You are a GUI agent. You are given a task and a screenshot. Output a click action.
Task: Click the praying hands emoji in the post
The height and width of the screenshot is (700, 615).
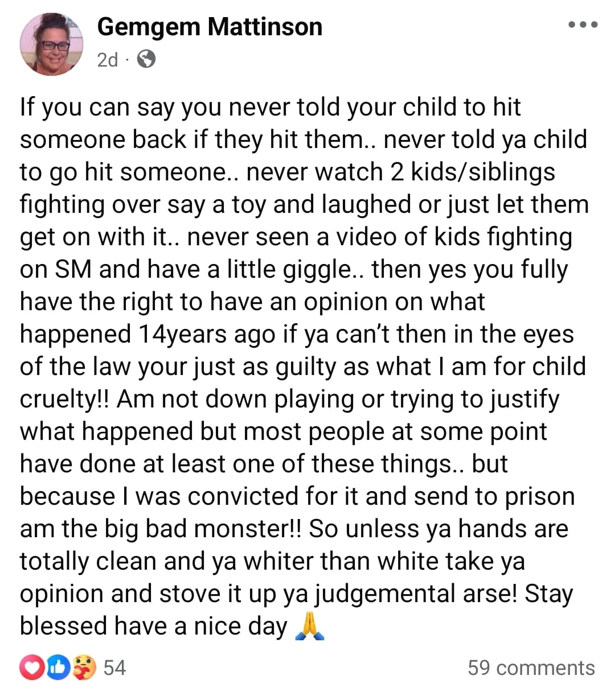point(310,628)
